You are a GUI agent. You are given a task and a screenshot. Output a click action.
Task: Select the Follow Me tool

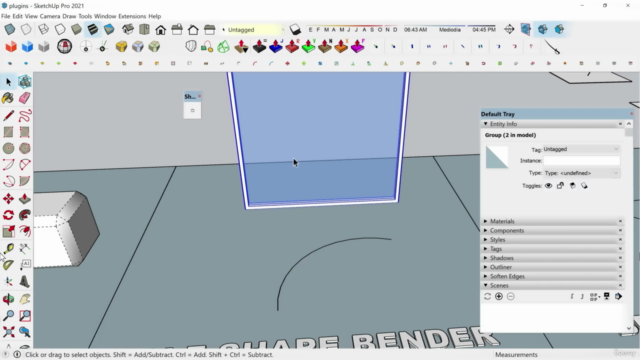24,215
